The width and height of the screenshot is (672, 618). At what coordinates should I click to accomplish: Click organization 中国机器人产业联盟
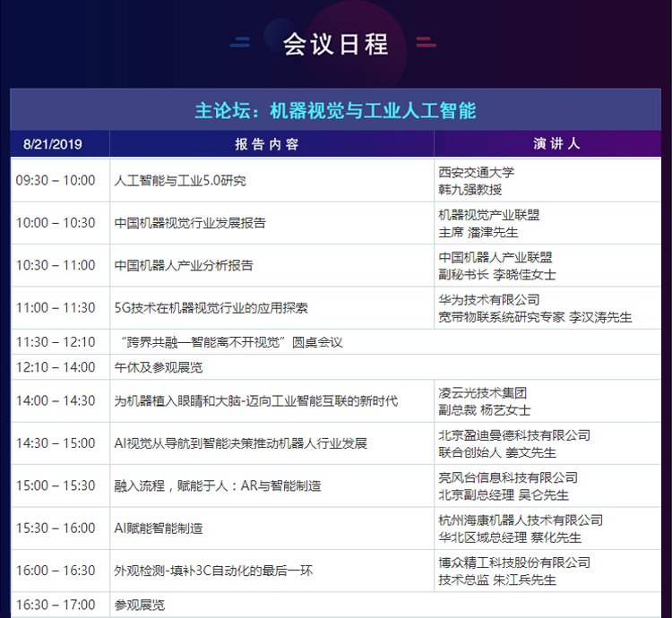coord(495,257)
